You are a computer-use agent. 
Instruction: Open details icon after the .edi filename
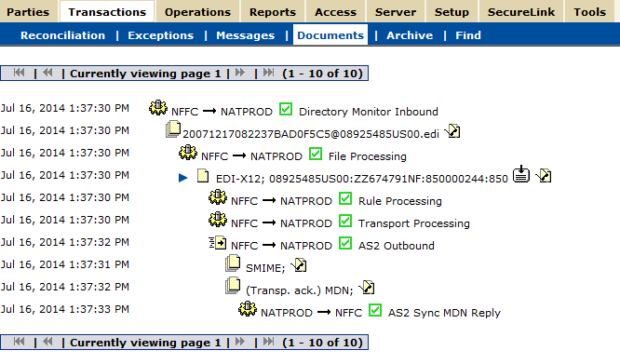pos(452,131)
